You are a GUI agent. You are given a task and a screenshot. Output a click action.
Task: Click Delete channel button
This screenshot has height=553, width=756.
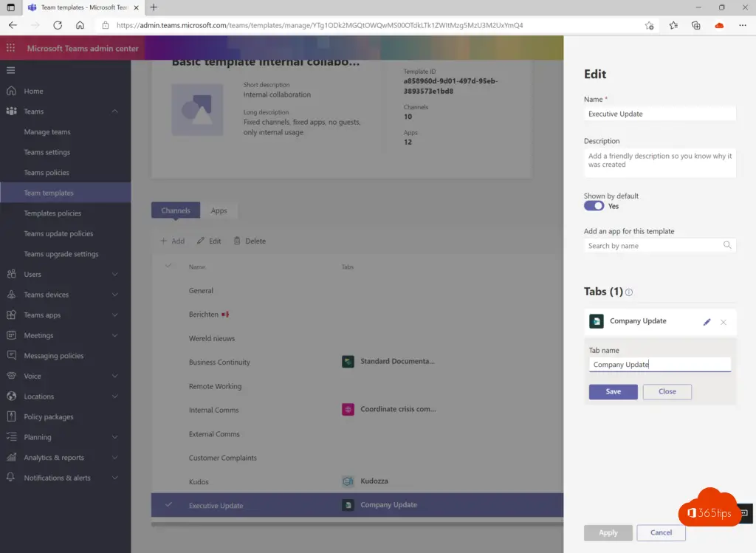(250, 241)
